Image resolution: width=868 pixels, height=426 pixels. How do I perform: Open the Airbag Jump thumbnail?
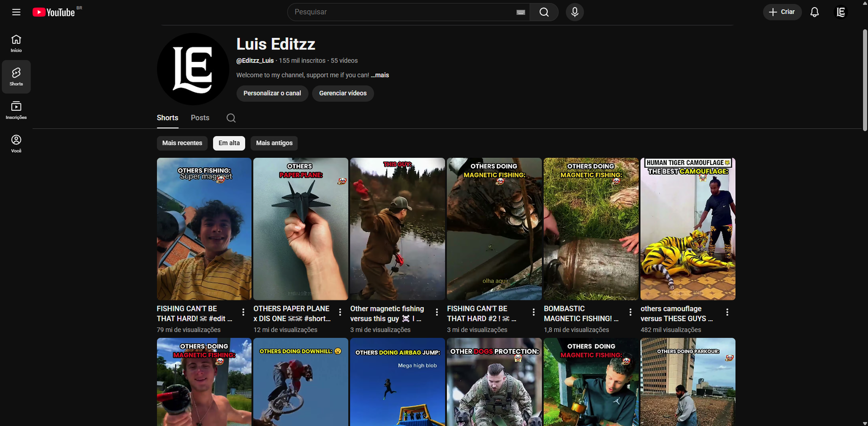coord(398,382)
